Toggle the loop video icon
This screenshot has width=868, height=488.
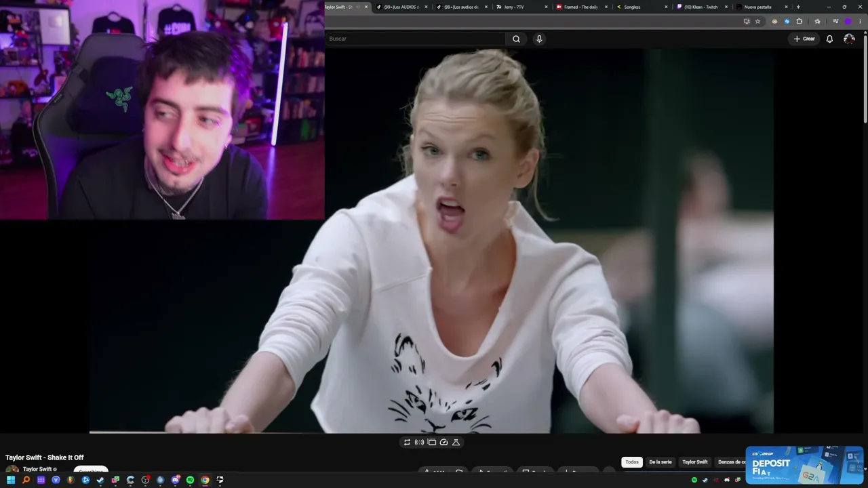[x=407, y=442]
